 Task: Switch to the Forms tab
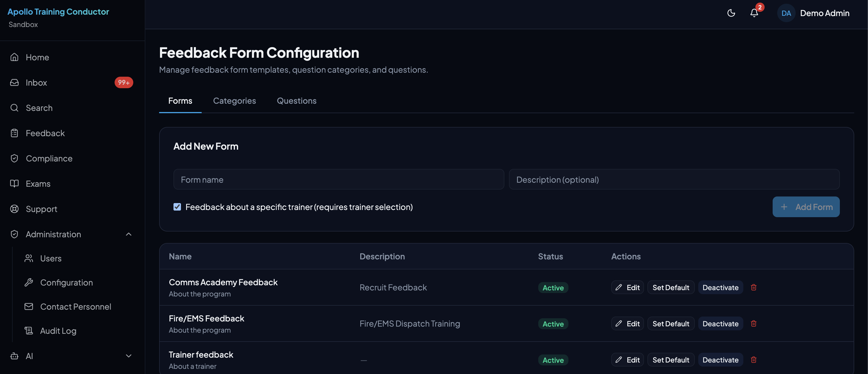[x=180, y=101]
